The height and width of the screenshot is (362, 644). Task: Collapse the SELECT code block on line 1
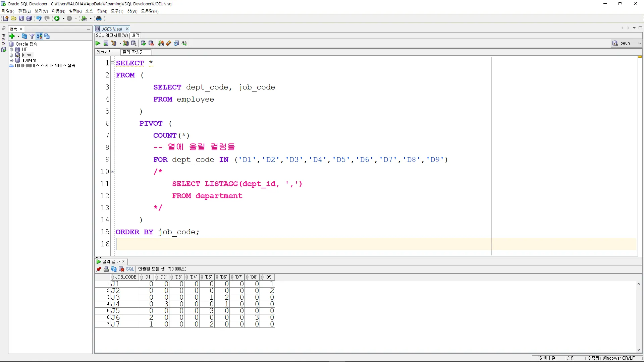coord(113,63)
